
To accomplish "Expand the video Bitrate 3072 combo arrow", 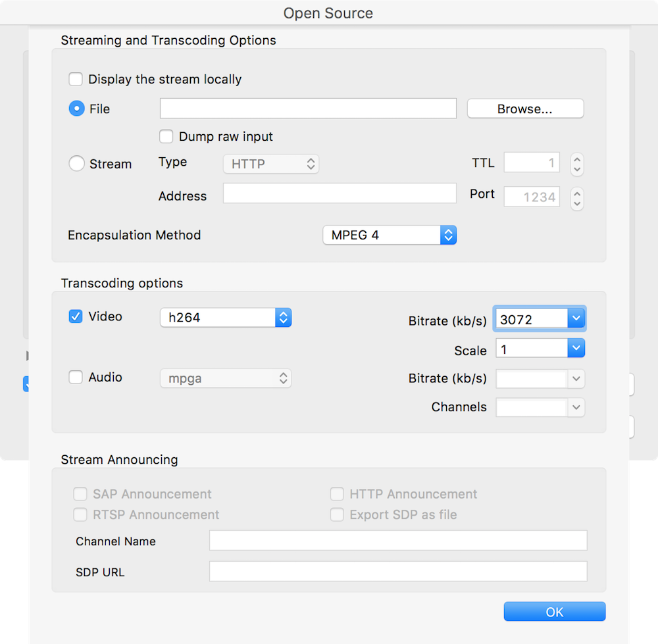I will pyautogui.click(x=576, y=318).
